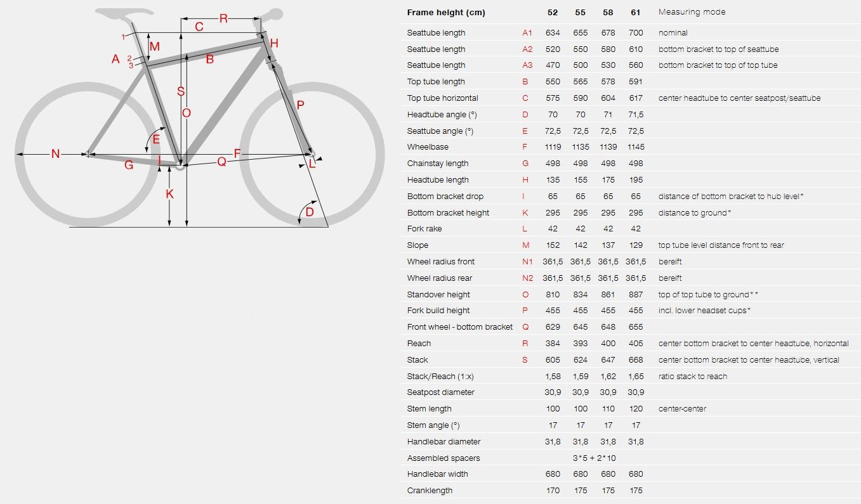Click the red P fork label on diagram

pyautogui.click(x=301, y=106)
